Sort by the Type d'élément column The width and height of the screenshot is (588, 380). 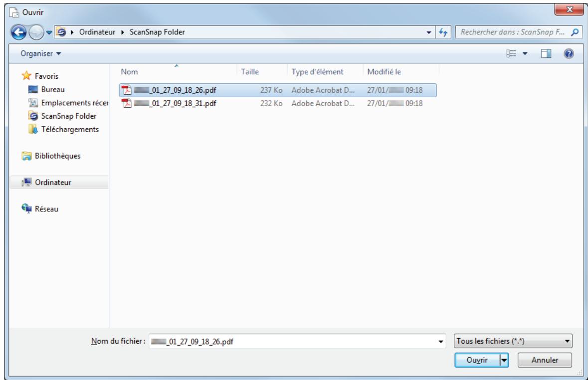click(x=325, y=72)
